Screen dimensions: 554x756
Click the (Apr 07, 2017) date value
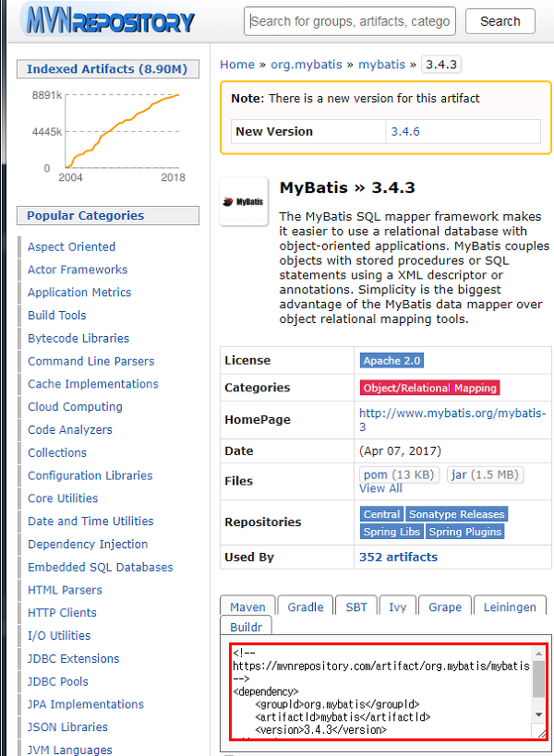pos(400,450)
